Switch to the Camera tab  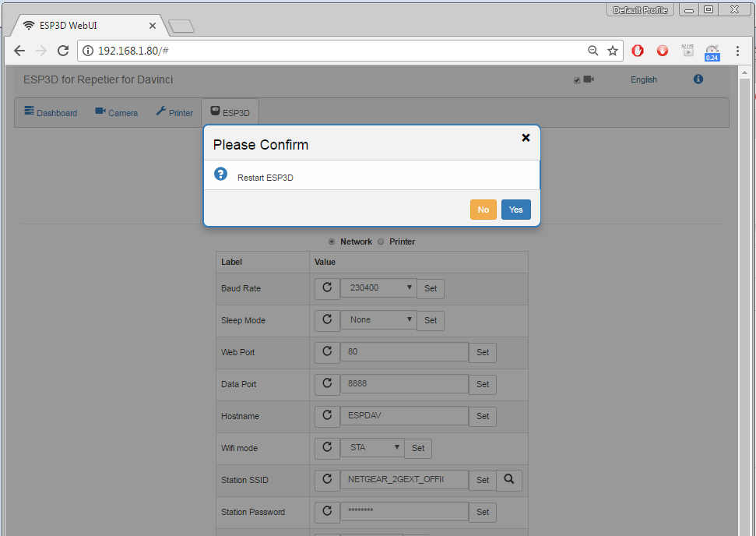pyautogui.click(x=116, y=112)
